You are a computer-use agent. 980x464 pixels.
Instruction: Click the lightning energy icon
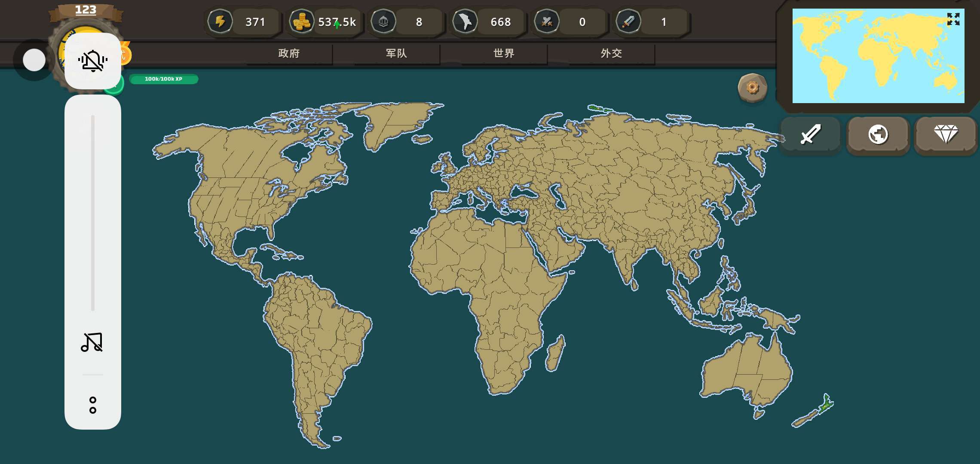pos(220,21)
